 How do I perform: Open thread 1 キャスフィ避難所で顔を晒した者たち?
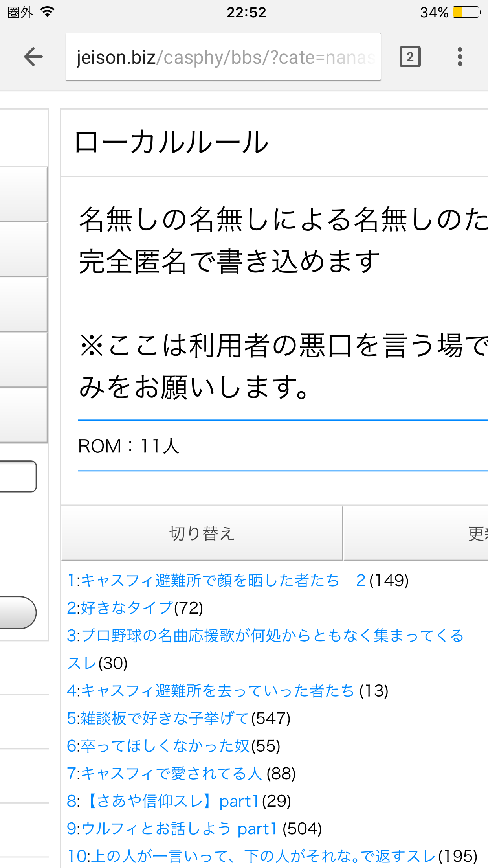point(203,581)
